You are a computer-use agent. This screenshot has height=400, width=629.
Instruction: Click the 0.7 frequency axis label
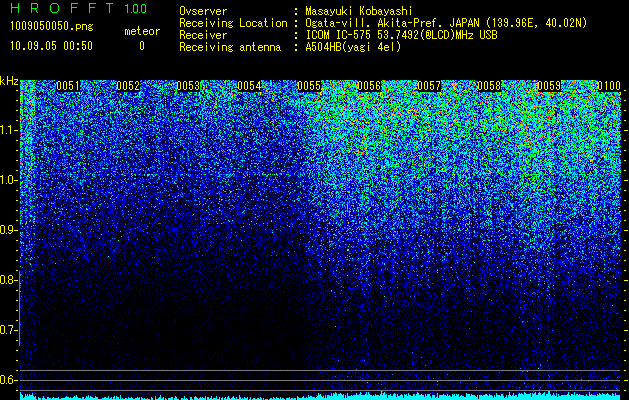click(9, 330)
